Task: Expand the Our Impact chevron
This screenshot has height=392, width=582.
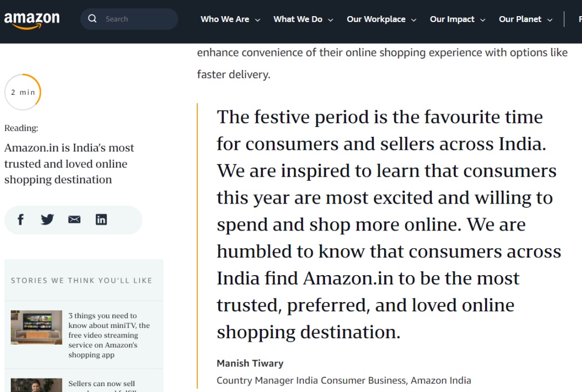Action: (483, 20)
